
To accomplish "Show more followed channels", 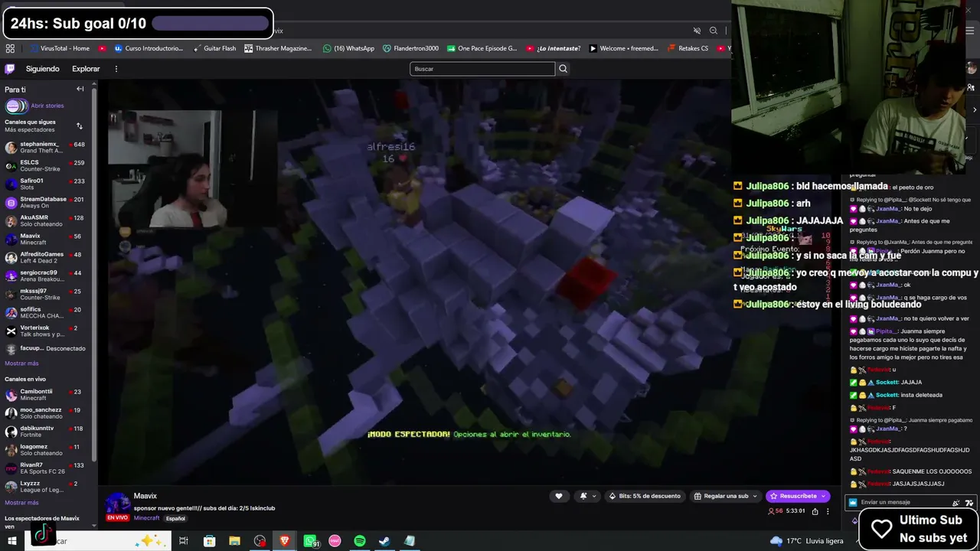I will tap(21, 364).
